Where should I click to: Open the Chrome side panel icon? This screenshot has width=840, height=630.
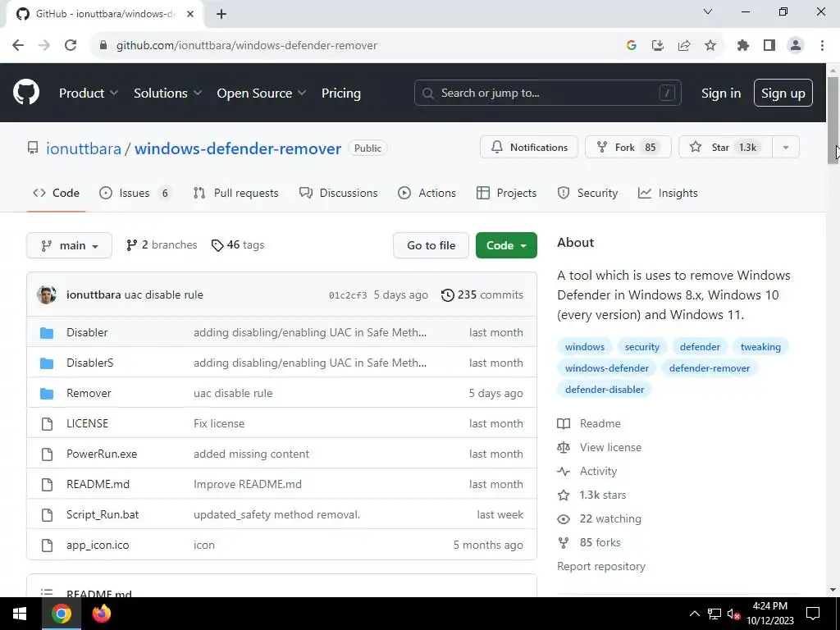click(769, 46)
